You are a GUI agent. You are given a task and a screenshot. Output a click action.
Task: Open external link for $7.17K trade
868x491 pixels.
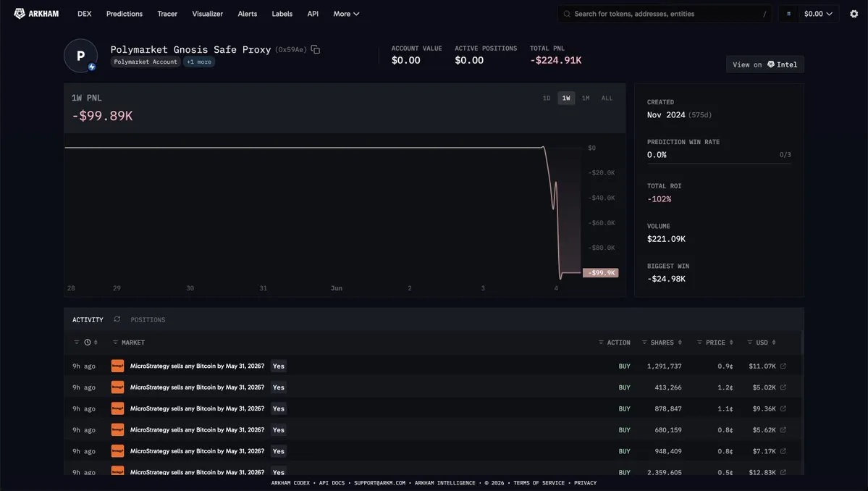[783, 451]
